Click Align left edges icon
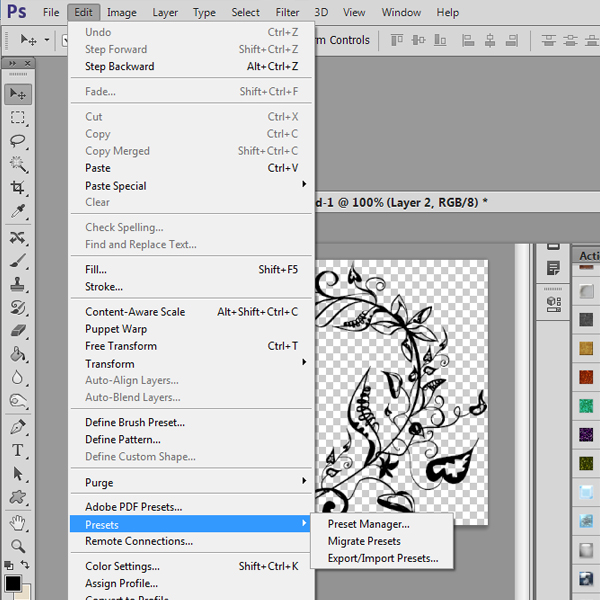 click(x=468, y=40)
